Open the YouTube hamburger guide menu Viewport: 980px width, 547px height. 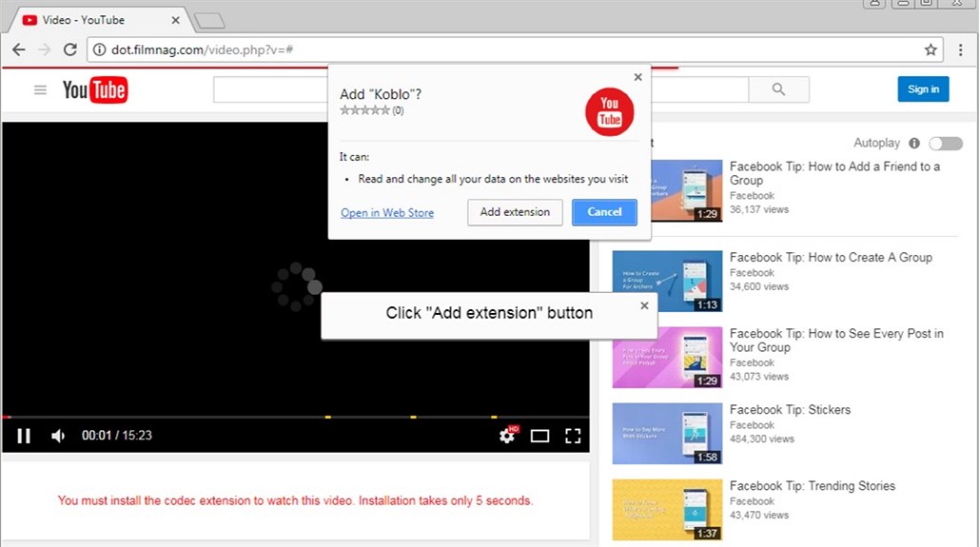(x=40, y=90)
